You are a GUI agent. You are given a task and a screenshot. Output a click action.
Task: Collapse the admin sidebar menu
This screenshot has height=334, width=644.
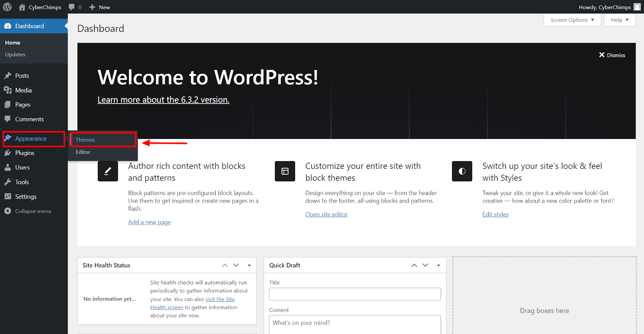pos(28,211)
